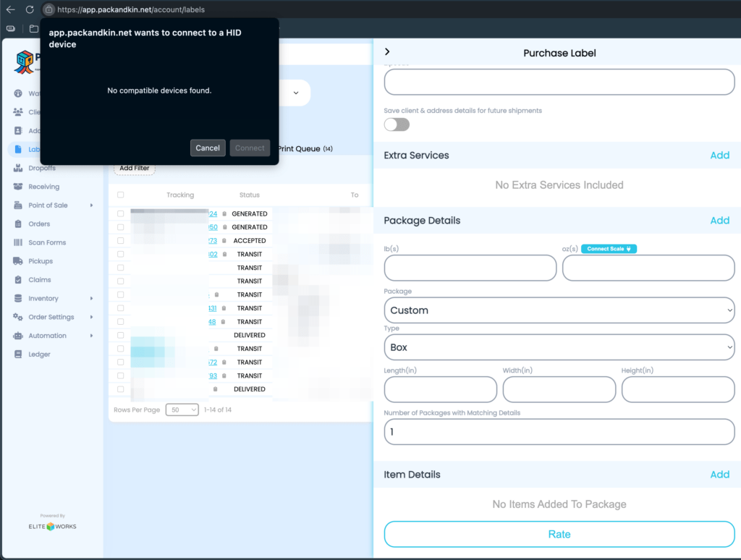
Task: Toggle save client and address details switch
Action: point(397,124)
